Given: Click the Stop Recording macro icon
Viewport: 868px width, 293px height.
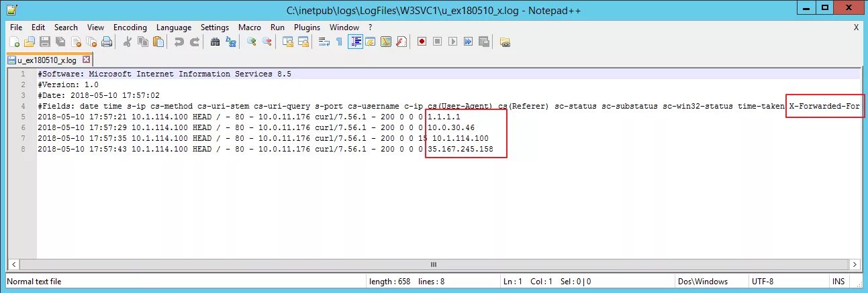Looking at the screenshot, I should 438,42.
